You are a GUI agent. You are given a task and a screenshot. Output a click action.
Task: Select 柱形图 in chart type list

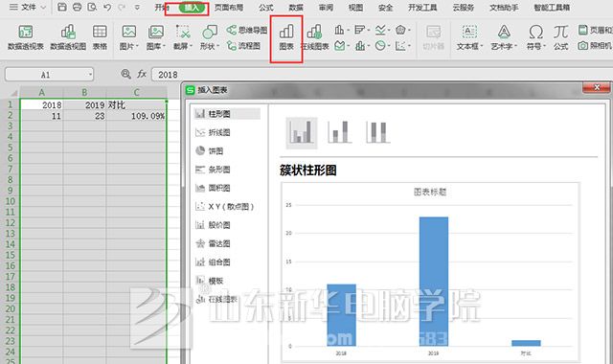[226, 114]
